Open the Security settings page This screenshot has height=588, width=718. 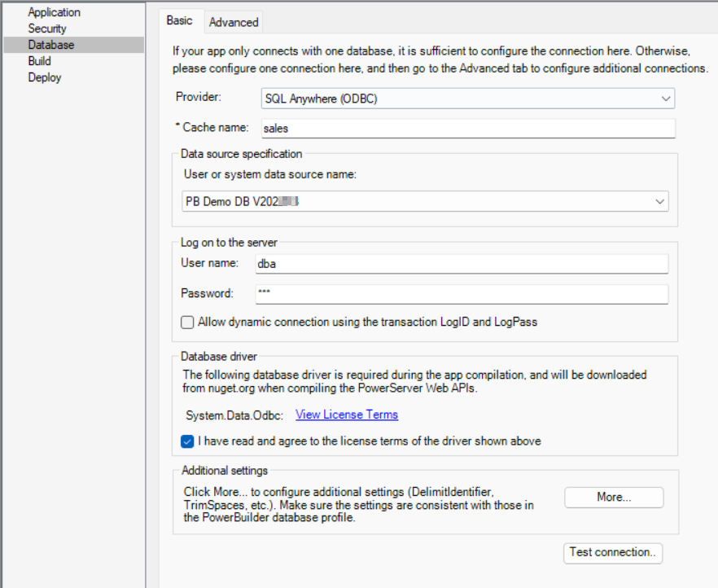tap(47, 29)
